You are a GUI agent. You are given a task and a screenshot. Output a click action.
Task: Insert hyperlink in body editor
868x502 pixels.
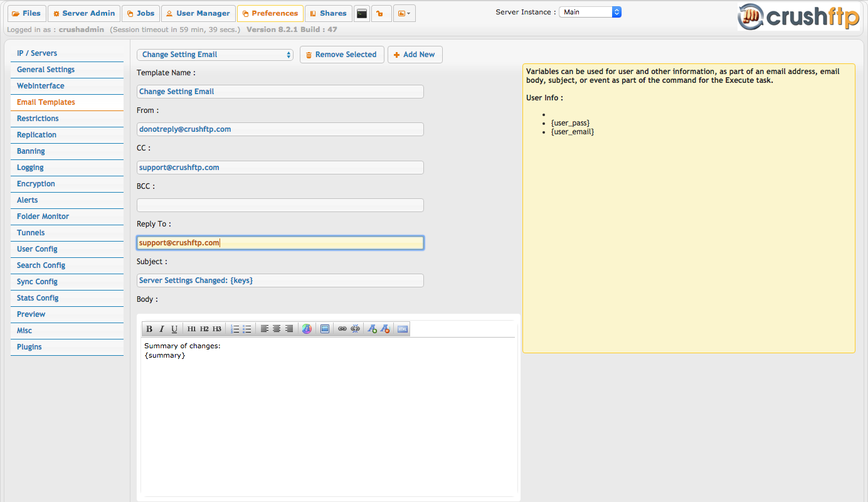tap(342, 329)
